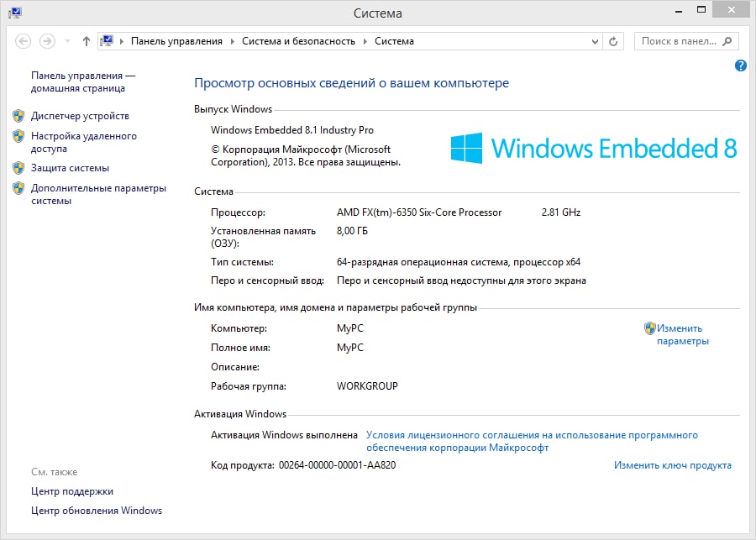This screenshot has height=540, width=756.
Task: Open Центр поддержки link
Action: tap(72, 491)
